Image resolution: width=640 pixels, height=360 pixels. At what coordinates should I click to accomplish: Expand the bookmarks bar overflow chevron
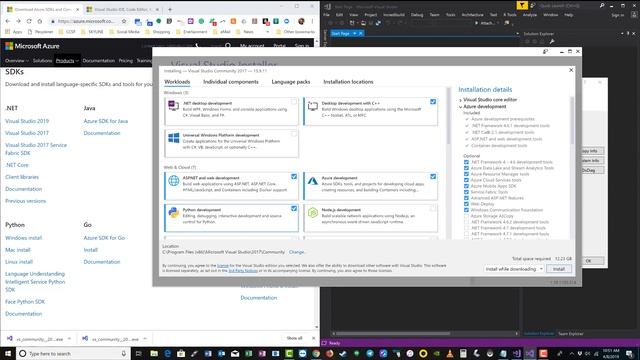pyautogui.click(x=267, y=32)
